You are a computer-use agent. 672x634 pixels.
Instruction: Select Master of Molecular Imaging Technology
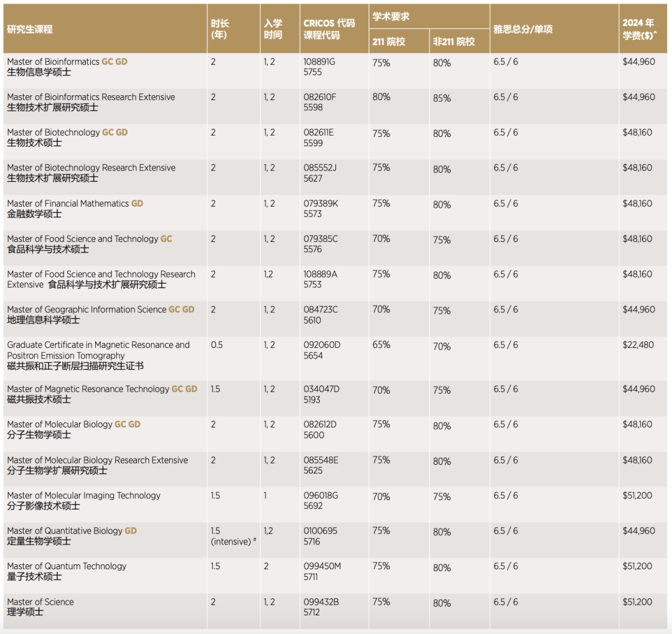click(x=83, y=495)
